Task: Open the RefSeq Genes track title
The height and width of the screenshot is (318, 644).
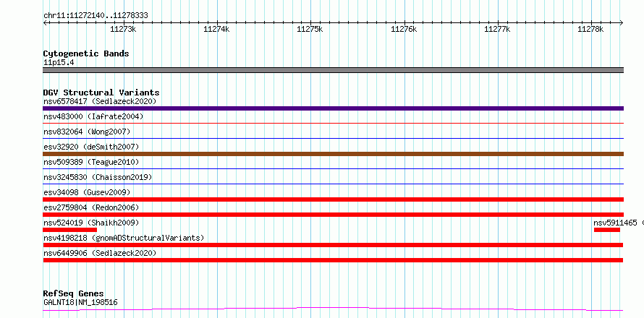Action: pyautogui.click(x=73, y=294)
